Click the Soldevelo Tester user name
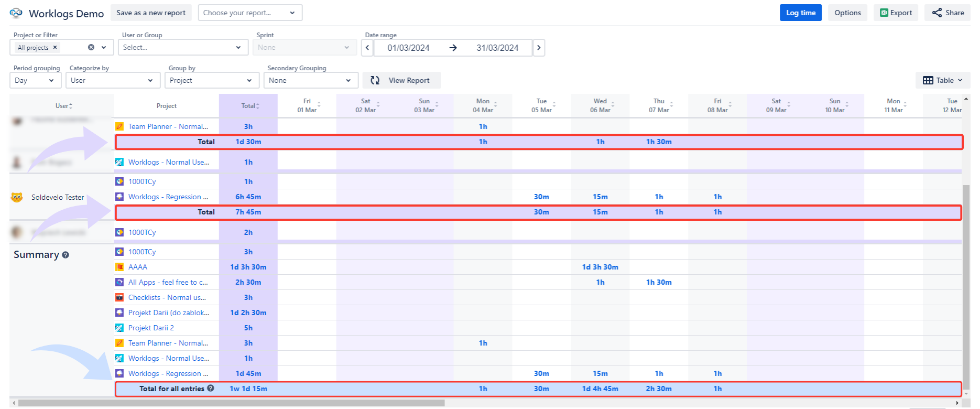This screenshot has width=980, height=409. click(58, 197)
